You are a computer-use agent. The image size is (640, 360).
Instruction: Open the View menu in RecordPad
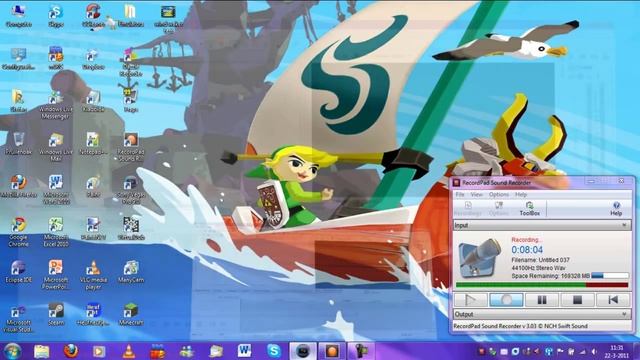pyautogui.click(x=476, y=195)
